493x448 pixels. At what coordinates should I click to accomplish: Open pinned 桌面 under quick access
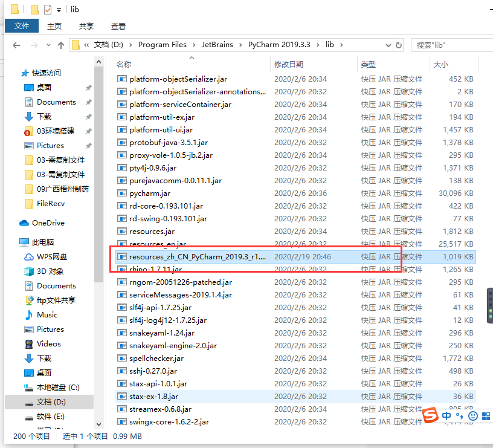[43, 88]
